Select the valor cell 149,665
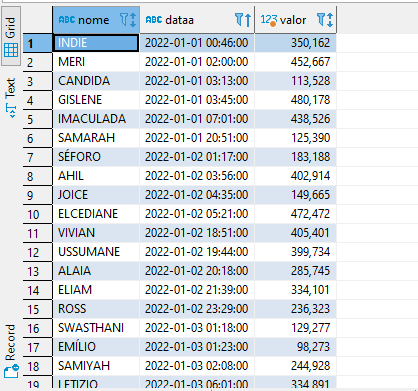The height and width of the screenshot is (391, 418). [296, 195]
